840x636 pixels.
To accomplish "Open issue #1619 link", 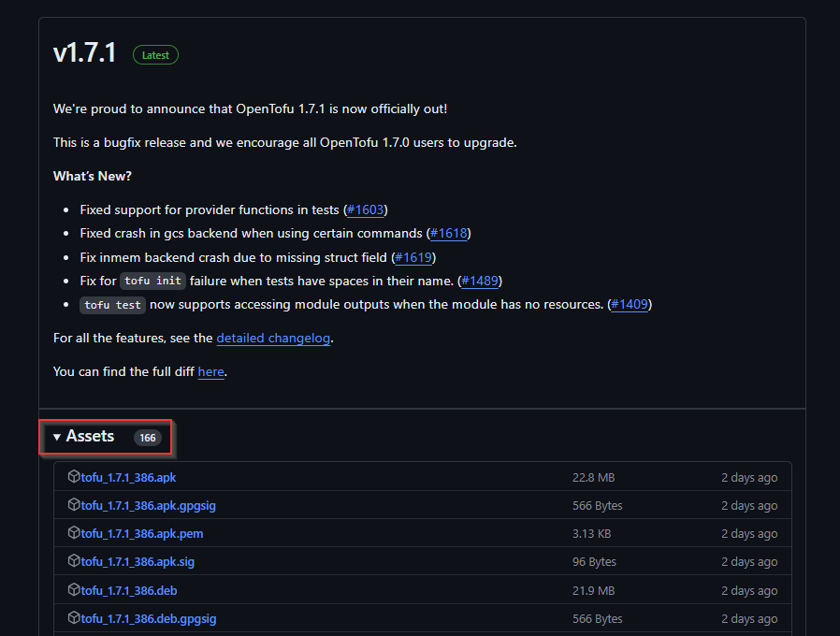I will 413,258.
